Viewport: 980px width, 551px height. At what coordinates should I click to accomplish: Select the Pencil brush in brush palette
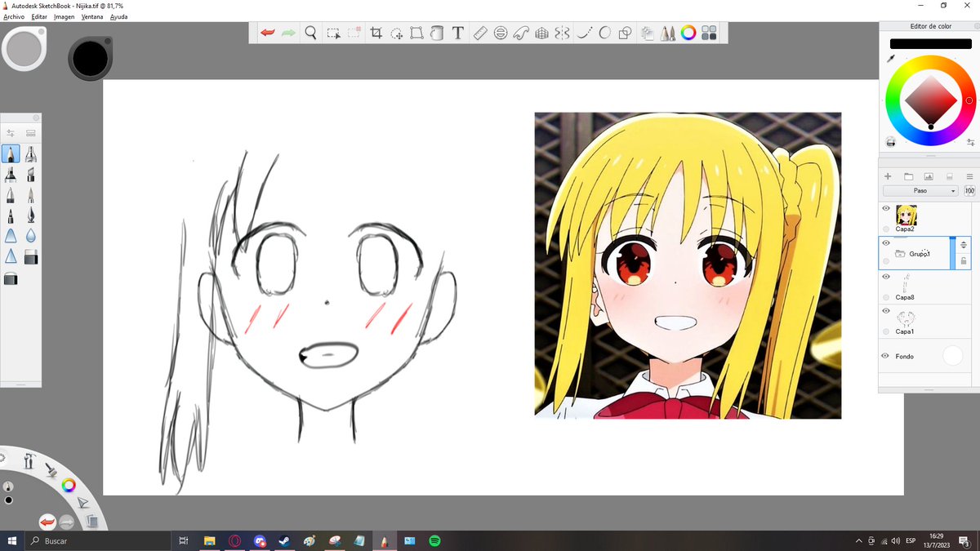click(x=11, y=154)
